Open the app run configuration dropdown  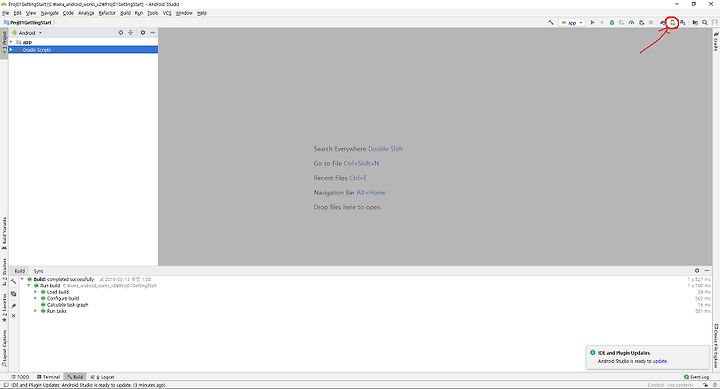(572, 23)
